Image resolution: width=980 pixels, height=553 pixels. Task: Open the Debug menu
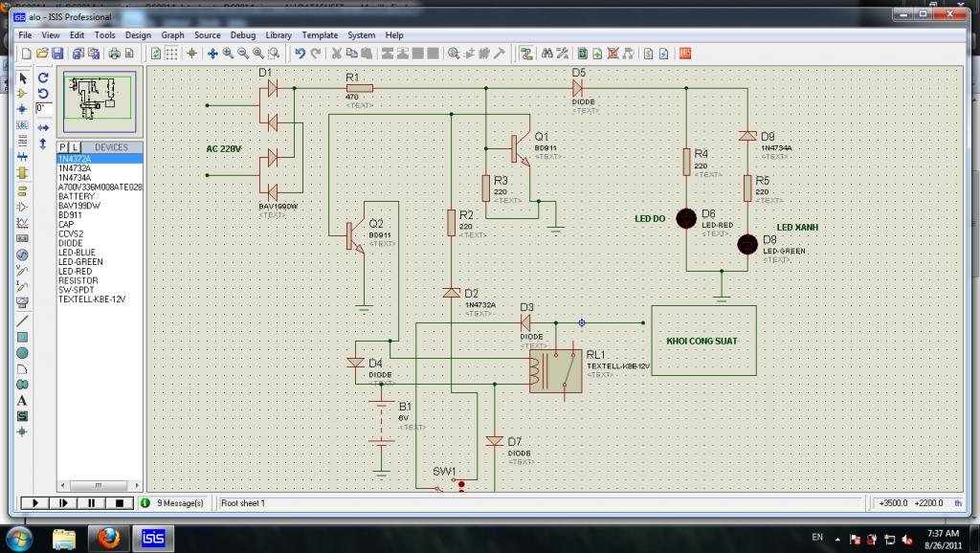click(x=243, y=35)
